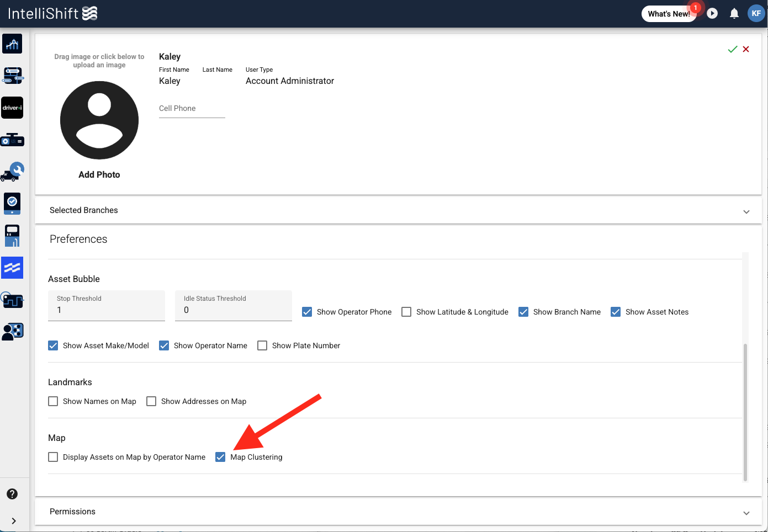This screenshot has width=768, height=532.
Task: Open the analytics chart sidebar icon
Action: [12, 44]
